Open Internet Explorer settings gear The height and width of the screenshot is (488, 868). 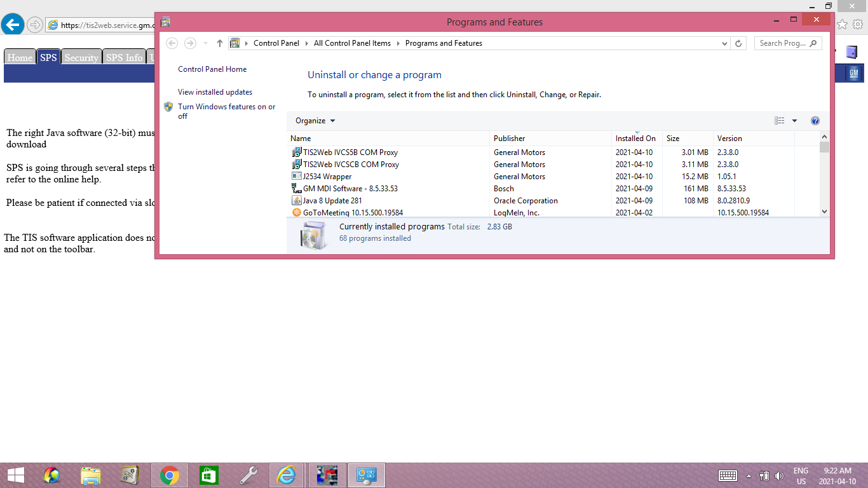tap(858, 24)
